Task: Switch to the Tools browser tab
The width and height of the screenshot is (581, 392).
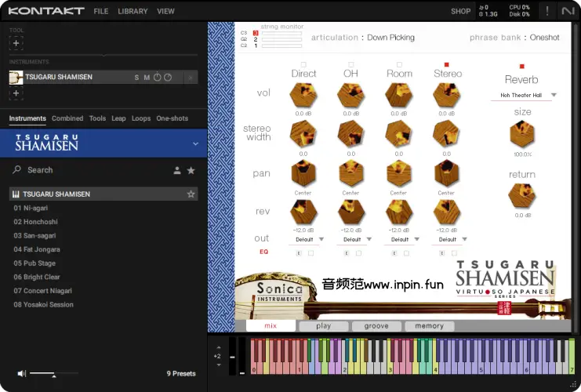Action: pos(97,118)
